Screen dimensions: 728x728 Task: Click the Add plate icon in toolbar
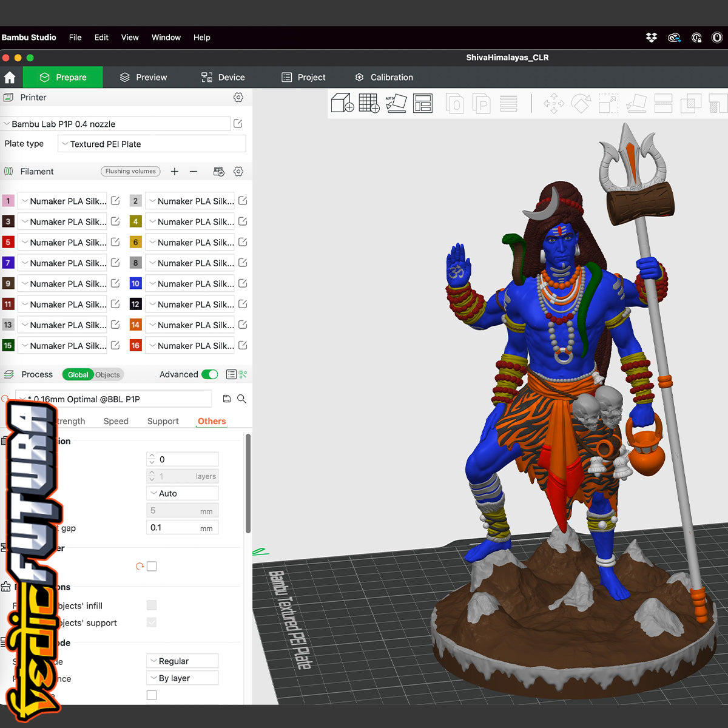pyautogui.click(x=369, y=103)
